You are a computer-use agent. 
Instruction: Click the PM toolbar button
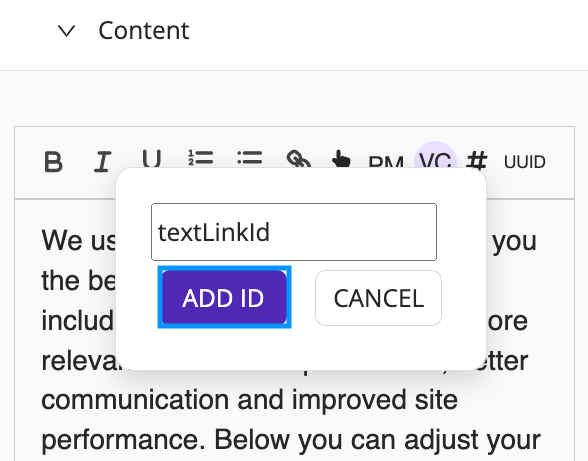coord(386,162)
